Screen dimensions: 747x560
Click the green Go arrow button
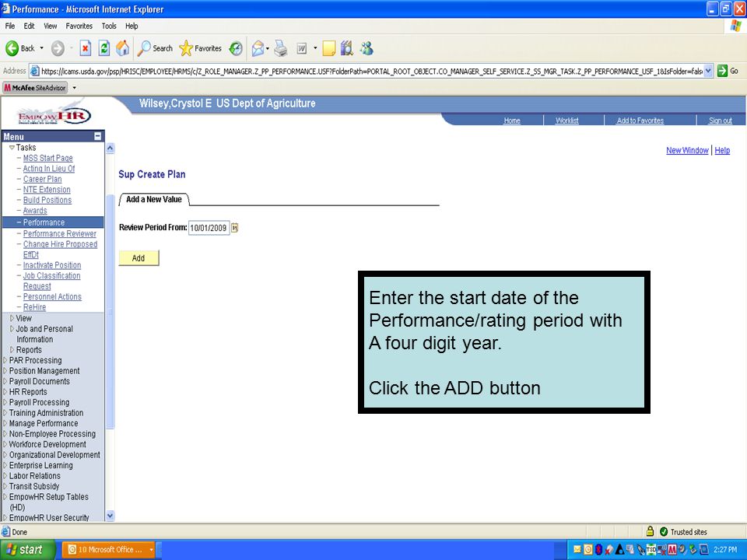[722, 71]
